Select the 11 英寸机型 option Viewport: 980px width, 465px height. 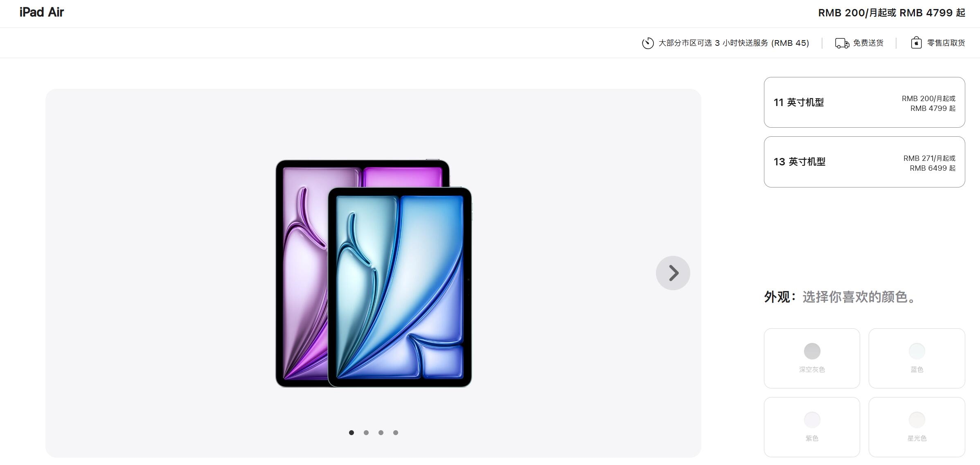[x=864, y=102]
